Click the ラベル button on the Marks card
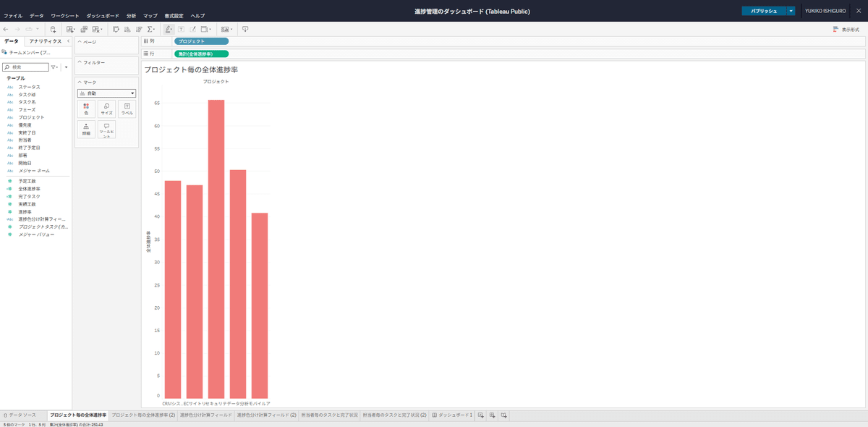This screenshot has width=868, height=427. point(127,109)
